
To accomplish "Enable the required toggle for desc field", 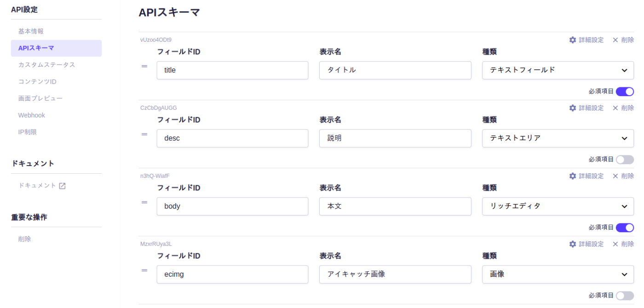I will pyautogui.click(x=625, y=160).
